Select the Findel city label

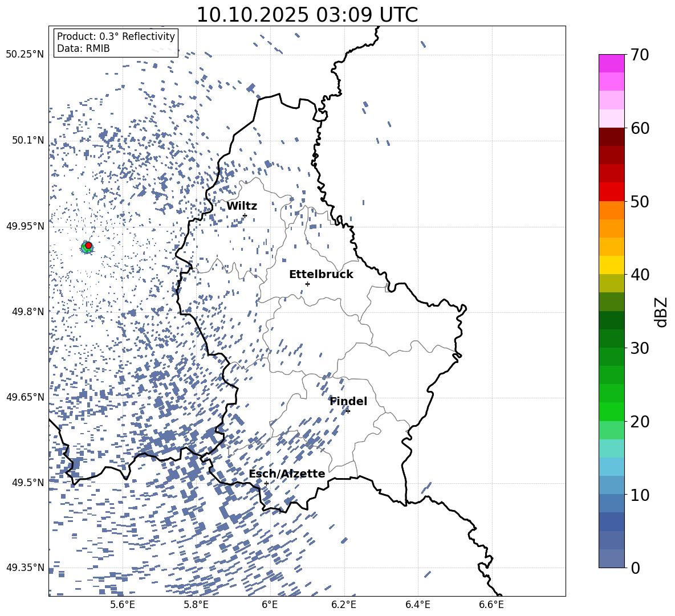[348, 401]
